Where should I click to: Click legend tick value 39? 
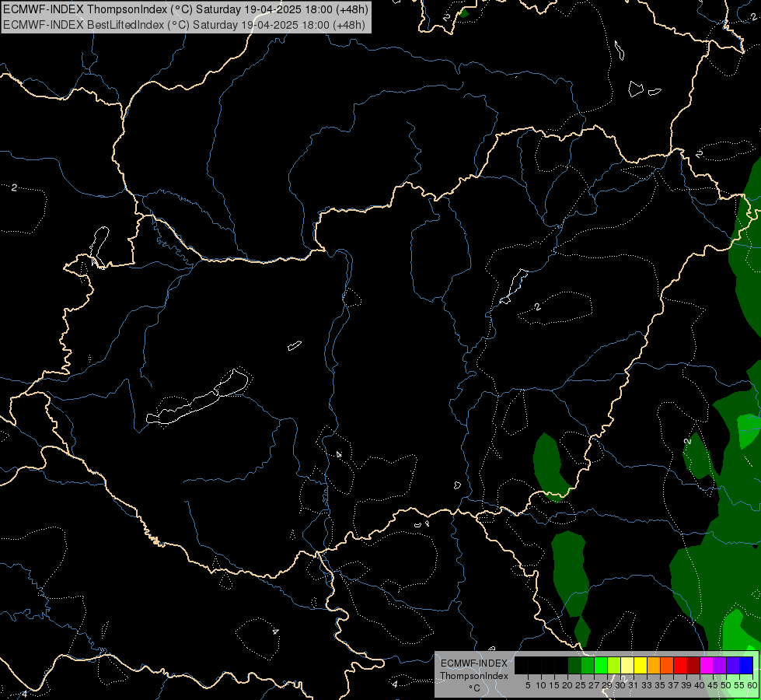point(686,685)
